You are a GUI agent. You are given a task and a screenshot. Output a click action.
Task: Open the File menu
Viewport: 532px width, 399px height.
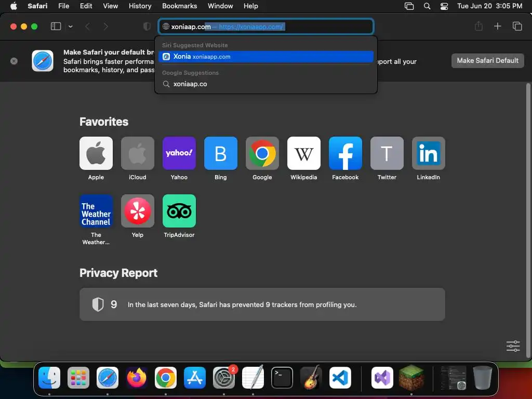point(63,6)
